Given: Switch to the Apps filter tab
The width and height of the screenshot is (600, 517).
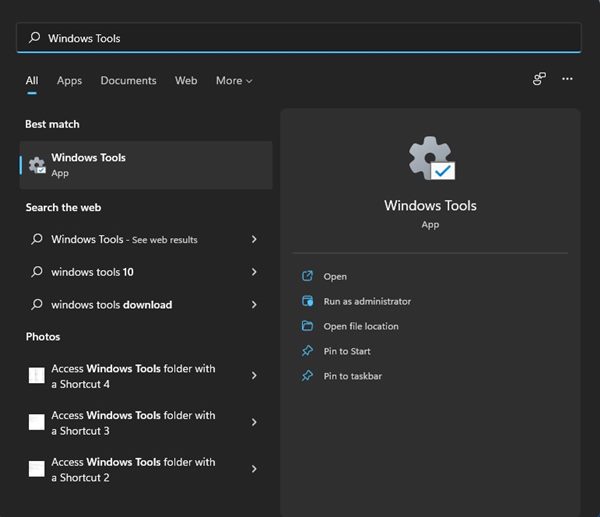Looking at the screenshot, I should click(69, 81).
